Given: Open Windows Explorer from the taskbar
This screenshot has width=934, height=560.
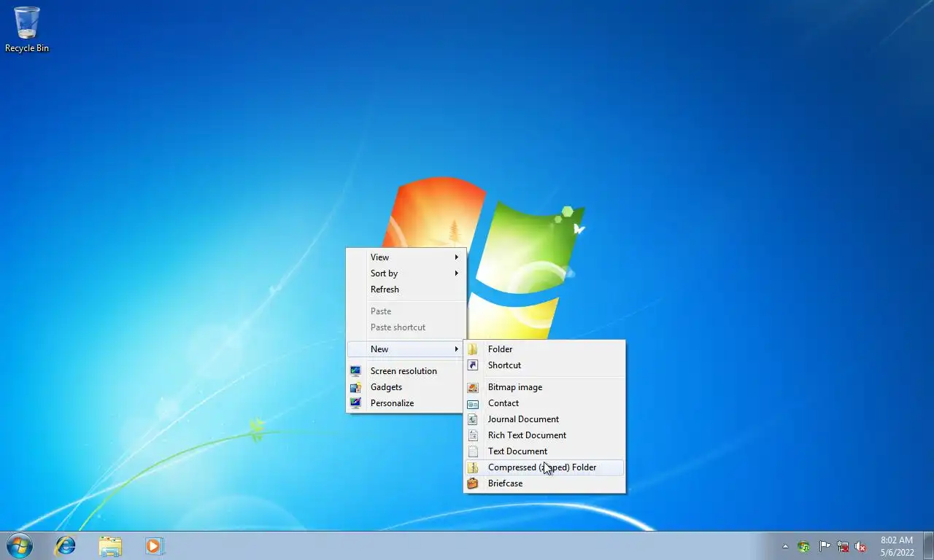Looking at the screenshot, I should [x=110, y=545].
